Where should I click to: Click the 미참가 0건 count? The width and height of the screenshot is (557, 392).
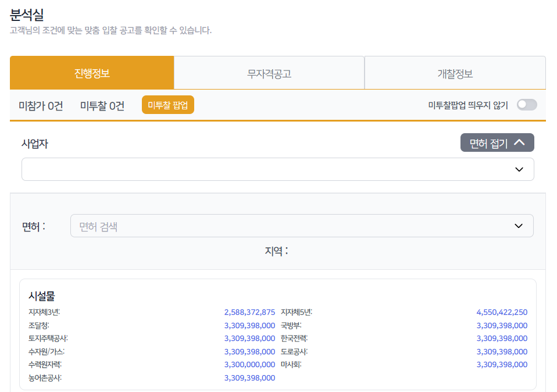(41, 105)
